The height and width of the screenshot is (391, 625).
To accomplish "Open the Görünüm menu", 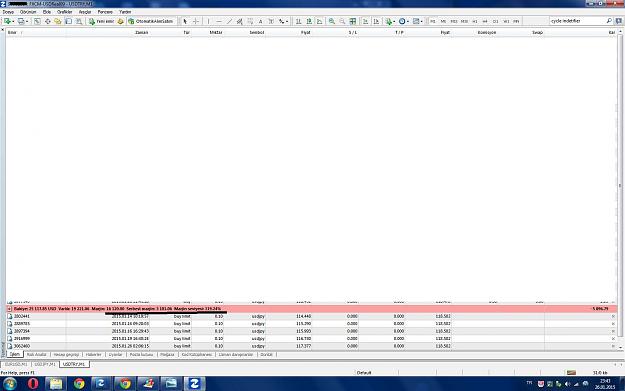I will (x=28, y=12).
